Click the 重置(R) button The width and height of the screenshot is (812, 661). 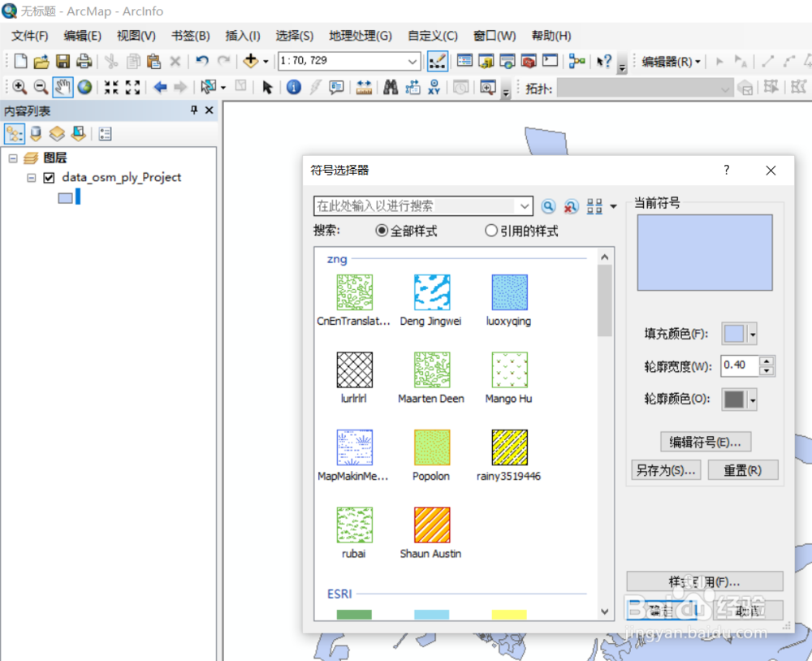click(x=743, y=470)
